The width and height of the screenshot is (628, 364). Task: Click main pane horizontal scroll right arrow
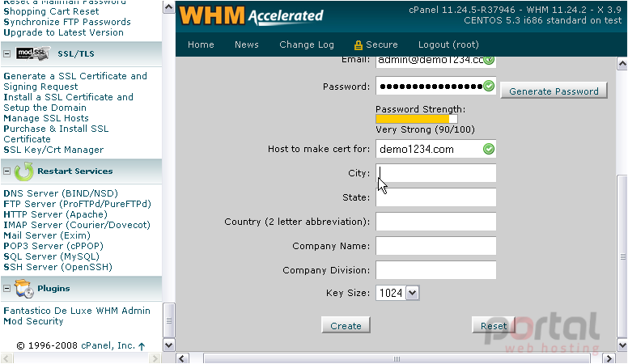pyautogui.click(x=609, y=358)
